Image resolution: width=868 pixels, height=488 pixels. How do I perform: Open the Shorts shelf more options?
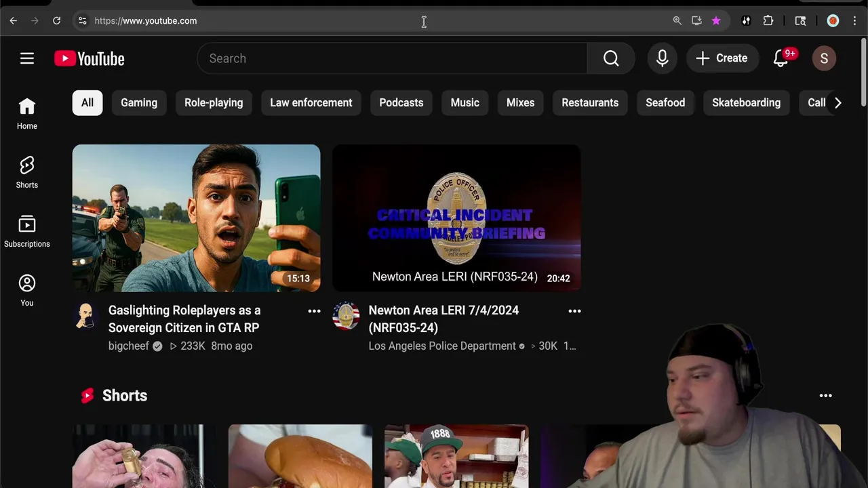(x=825, y=396)
